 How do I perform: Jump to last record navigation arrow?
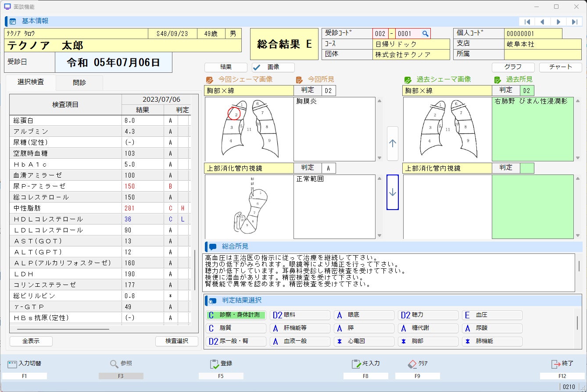pos(574,22)
